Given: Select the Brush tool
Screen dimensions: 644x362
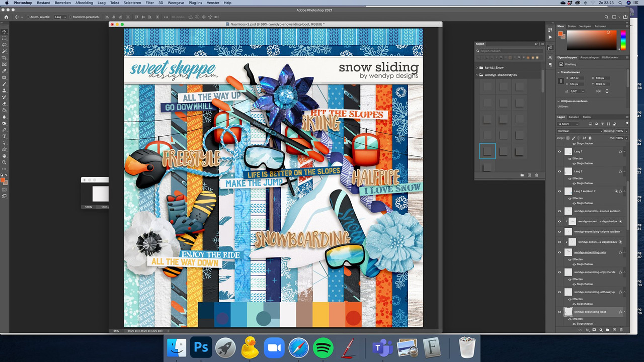Looking at the screenshot, I should [x=5, y=84].
